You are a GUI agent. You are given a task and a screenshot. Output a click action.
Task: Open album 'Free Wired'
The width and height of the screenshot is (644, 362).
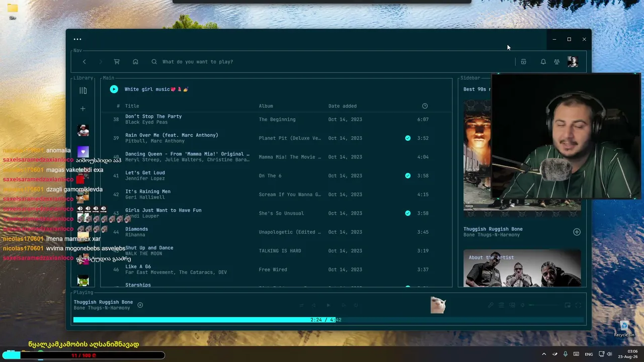[273, 269]
